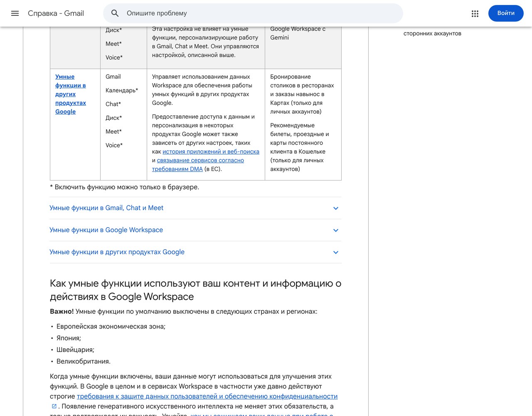Click the 'Войти' sign-in button
The image size is (532, 416).
click(x=506, y=13)
